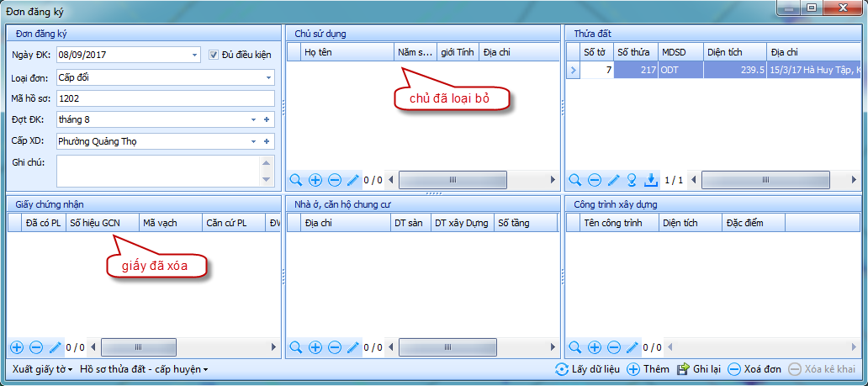Click the edit pencil in Công trình xây dựng panel
The width and height of the screenshot is (868, 386).
632,346
